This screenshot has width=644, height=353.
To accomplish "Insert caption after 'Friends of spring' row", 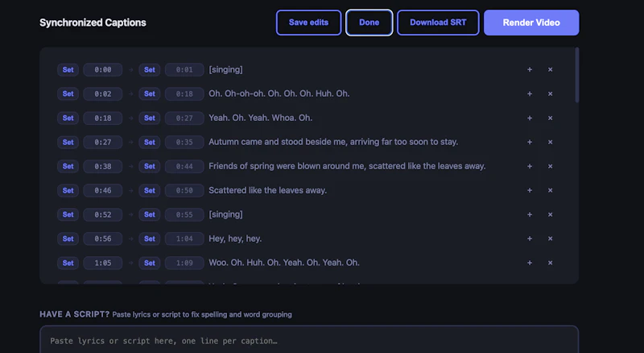I will (x=530, y=166).
